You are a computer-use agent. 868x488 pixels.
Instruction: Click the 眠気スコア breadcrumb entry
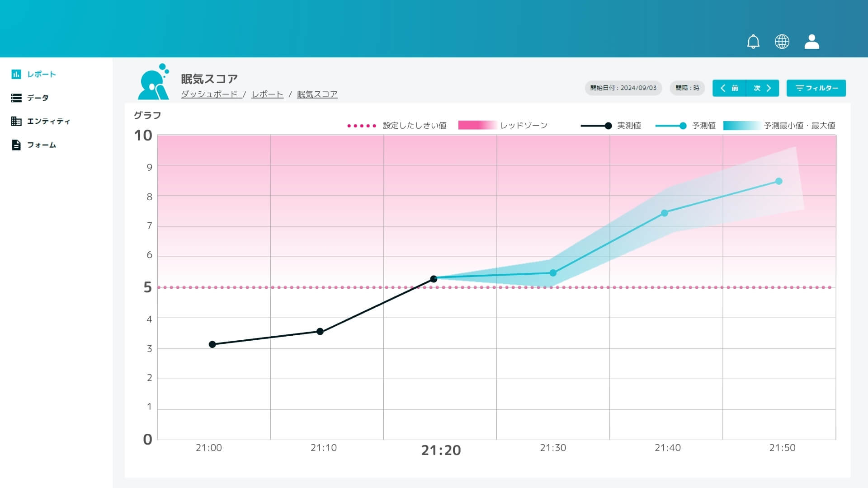point(316,94)
